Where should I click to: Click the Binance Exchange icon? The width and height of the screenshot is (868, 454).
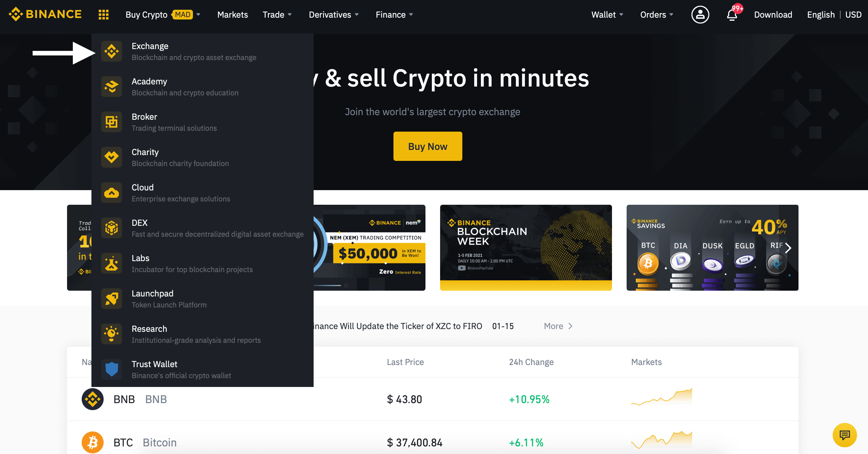pos(112,51)
